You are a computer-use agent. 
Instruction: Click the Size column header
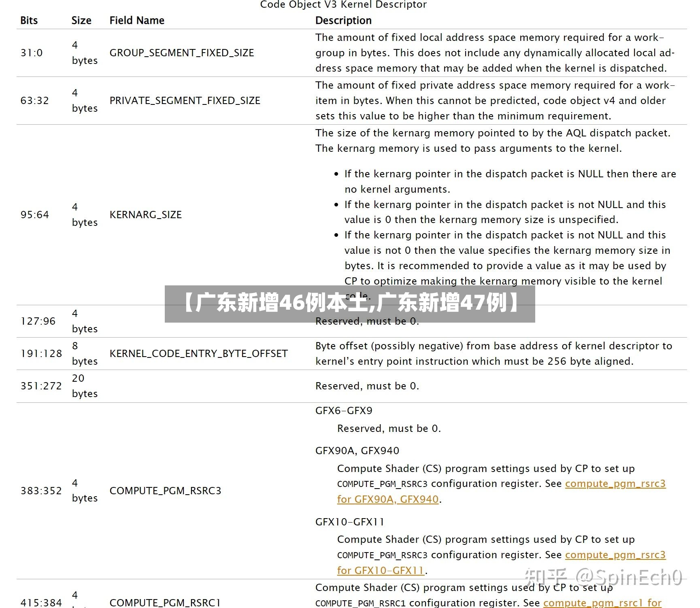[81, 21]
